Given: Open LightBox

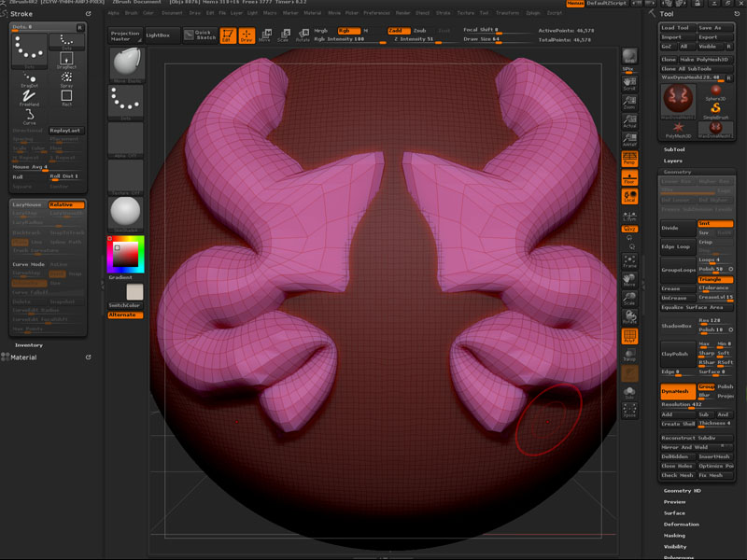Looking at the screenshot, I should 162,35.
